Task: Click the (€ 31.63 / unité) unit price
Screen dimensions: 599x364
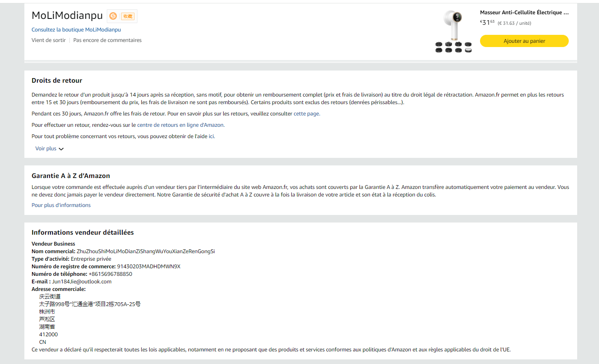Action: click(x=515, y=23)
